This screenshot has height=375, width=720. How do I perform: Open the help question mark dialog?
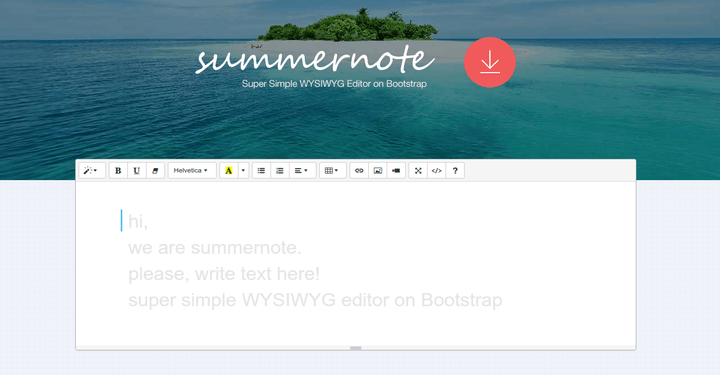pyautogui.click(x=455, y=170)
